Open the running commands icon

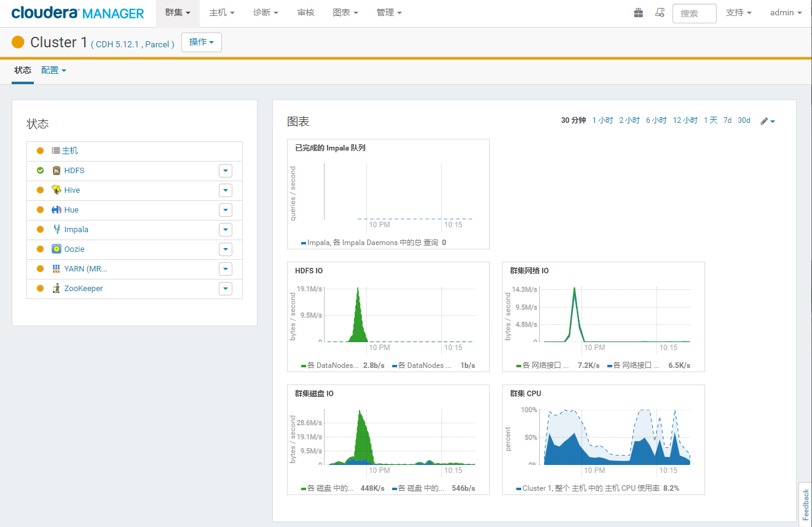pyautogui.click(x=660, y=12)
